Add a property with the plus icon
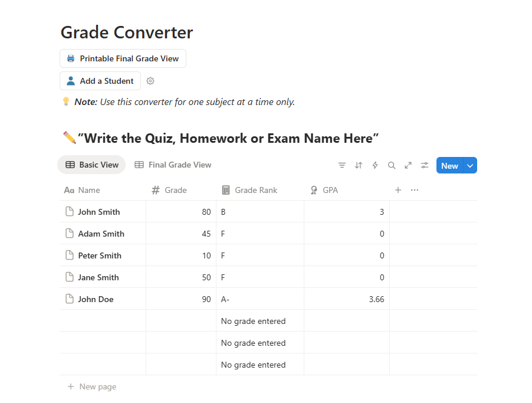 click(398, 190)
